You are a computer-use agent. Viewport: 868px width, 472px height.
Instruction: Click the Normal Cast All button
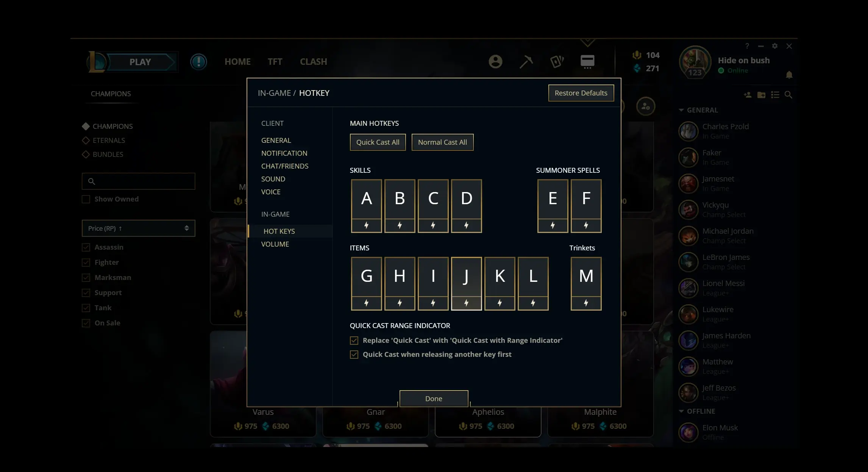[x=442, y=142]
